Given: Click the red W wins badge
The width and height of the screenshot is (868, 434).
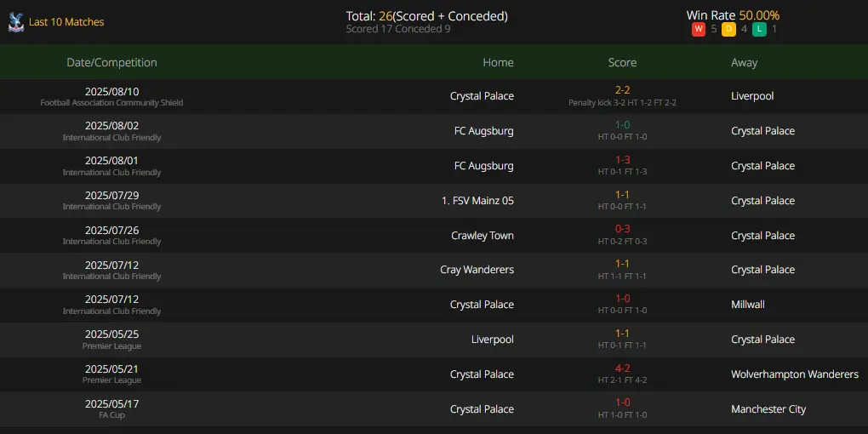Looking at the screenshot, I should tap(698, 29).
